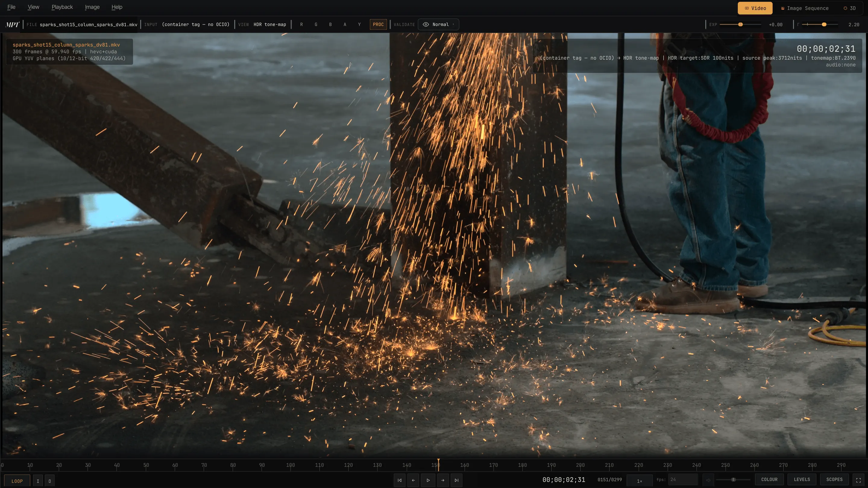Isolate the B channel
The image size is (868, 488).
330,25
